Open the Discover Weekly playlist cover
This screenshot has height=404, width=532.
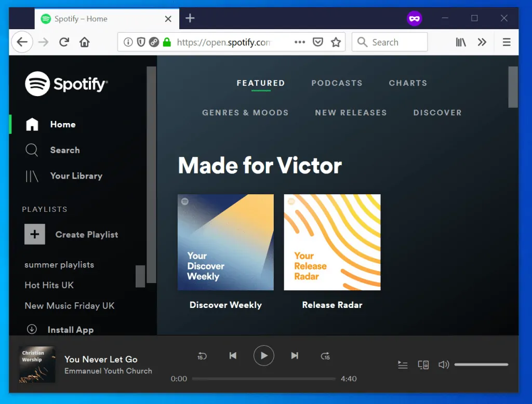[x=225, y=242]
